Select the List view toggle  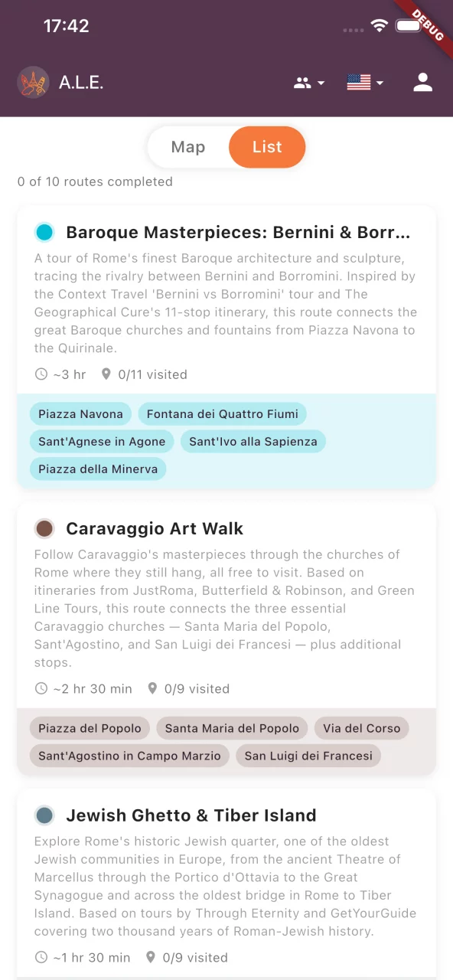tap(267, 147)
